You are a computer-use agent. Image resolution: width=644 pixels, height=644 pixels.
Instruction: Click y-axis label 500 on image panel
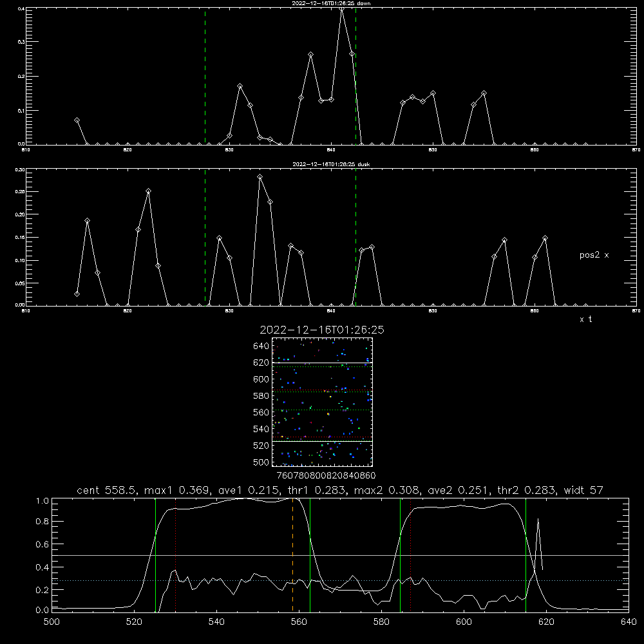tap(261, 462)
